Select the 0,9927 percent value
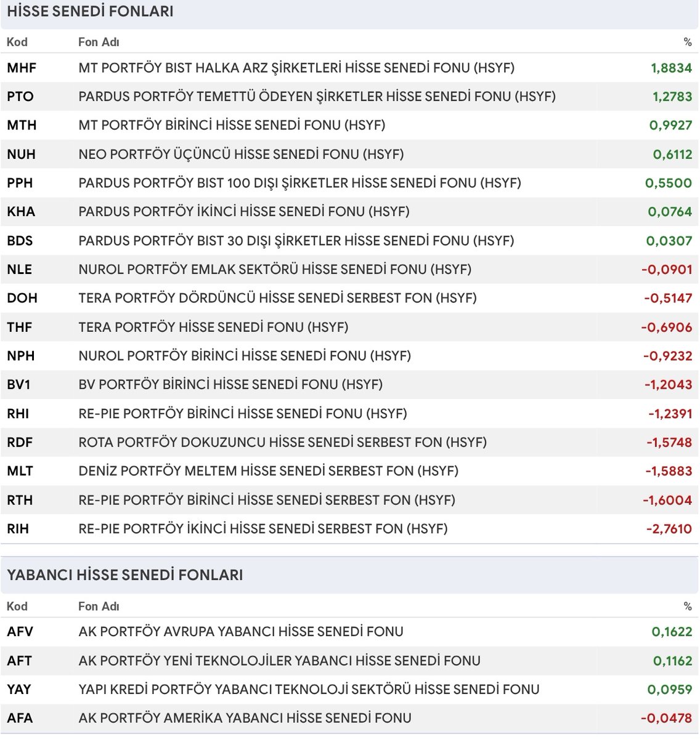This screenshot has height=739, width=700. click(671, 126)
